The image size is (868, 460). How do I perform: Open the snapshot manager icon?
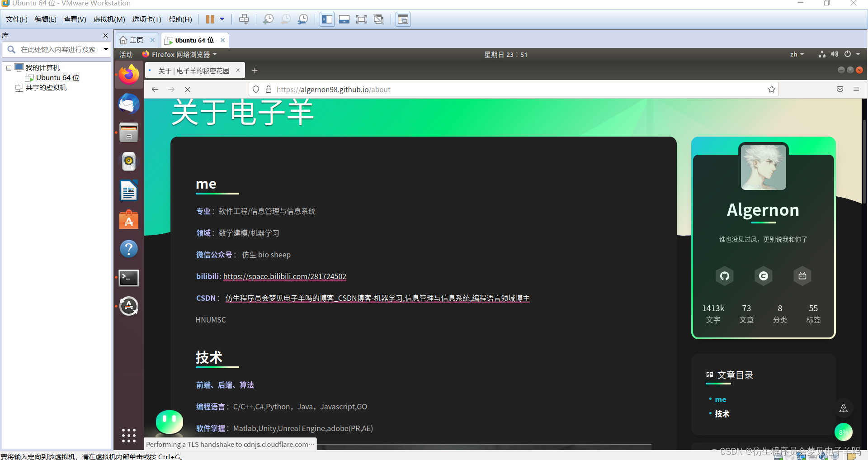pos(303,19)
